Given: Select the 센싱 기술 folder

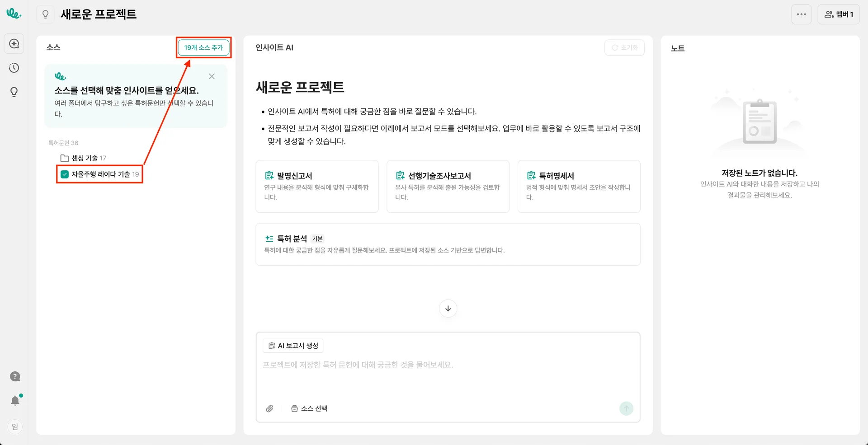Looking at the screenshot, I should (x=85, y=158).
